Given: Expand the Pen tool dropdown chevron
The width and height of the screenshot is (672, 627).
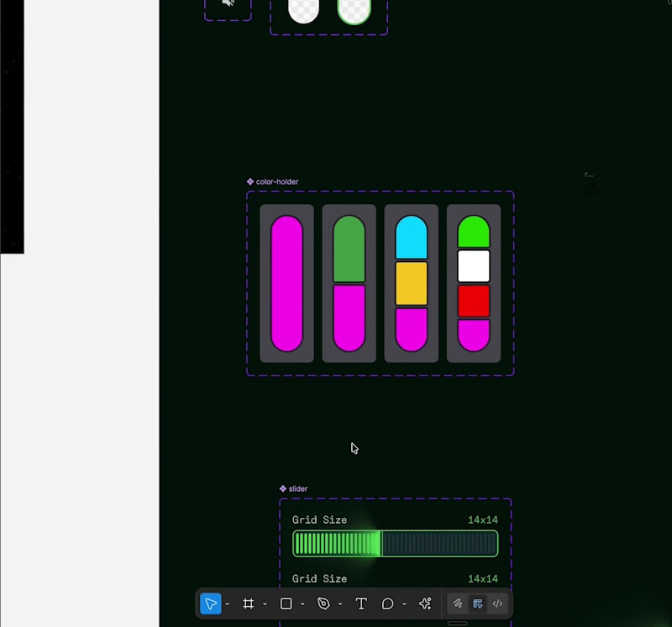Looking at the screenshot, I should (339, 603).
